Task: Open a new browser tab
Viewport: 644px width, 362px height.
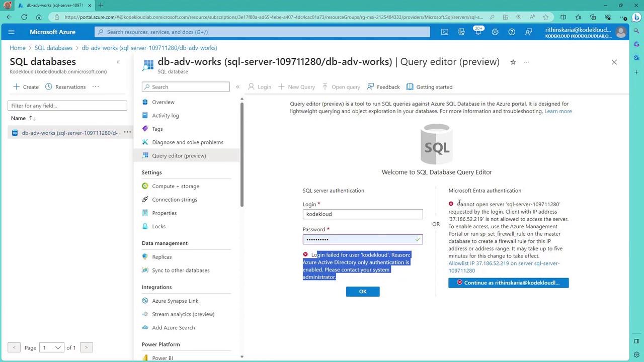Action: 101,6
